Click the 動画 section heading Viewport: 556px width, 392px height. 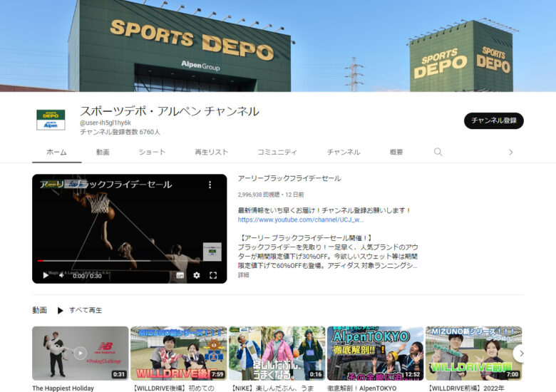click(x=39, y=310)
